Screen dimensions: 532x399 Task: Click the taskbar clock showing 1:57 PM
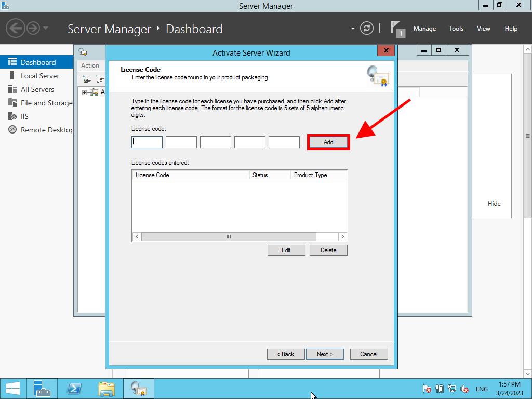(509, 389)
